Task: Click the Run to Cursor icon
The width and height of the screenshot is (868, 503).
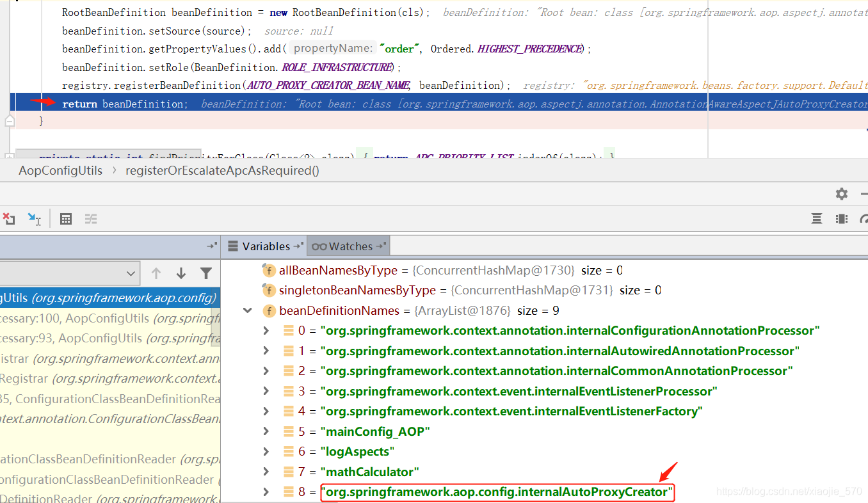Action: point(35,219)
